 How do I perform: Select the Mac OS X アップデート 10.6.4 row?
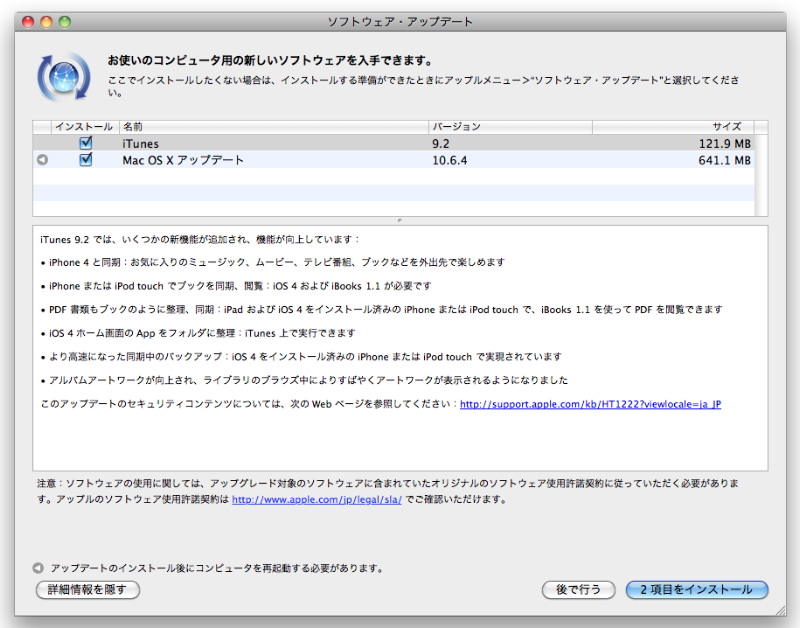click(x=300, y=160)
